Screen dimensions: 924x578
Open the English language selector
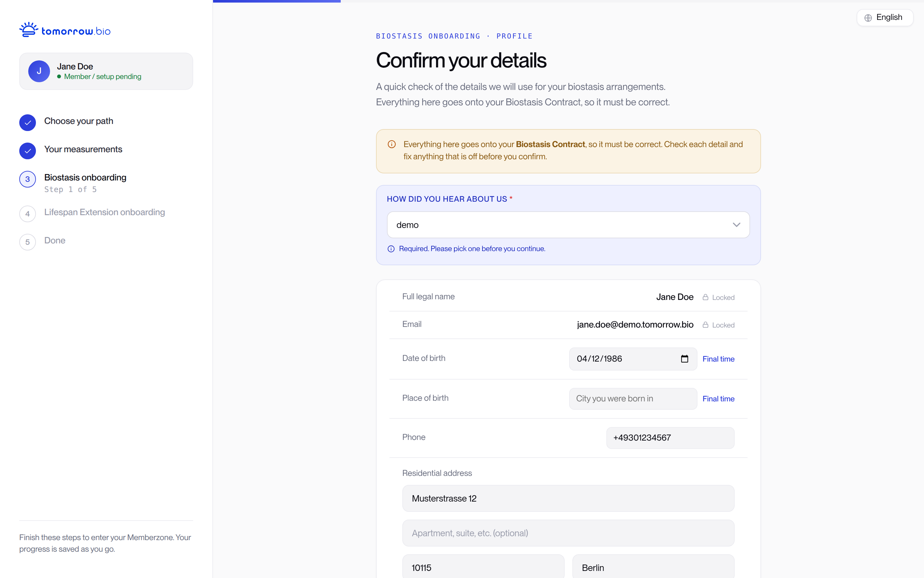tap(885, 18)
